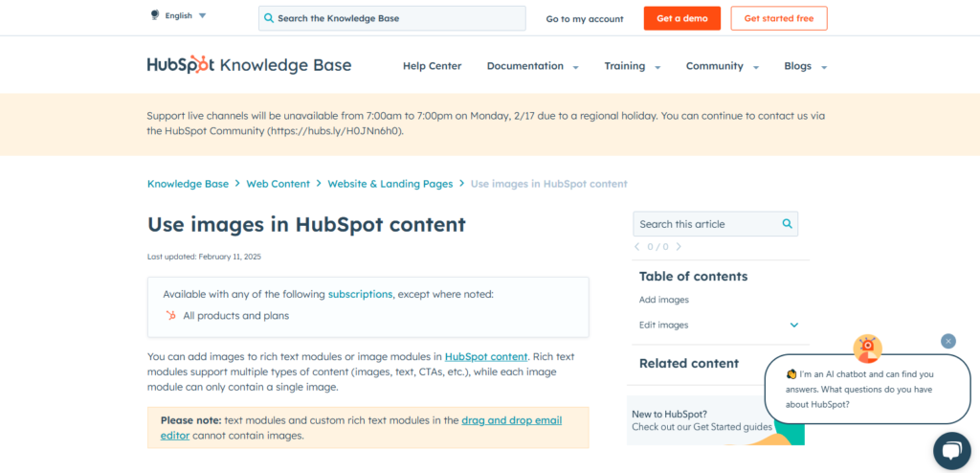Click the Table of contents heading
The image size is (980, 473).
(x=693, y=276)
